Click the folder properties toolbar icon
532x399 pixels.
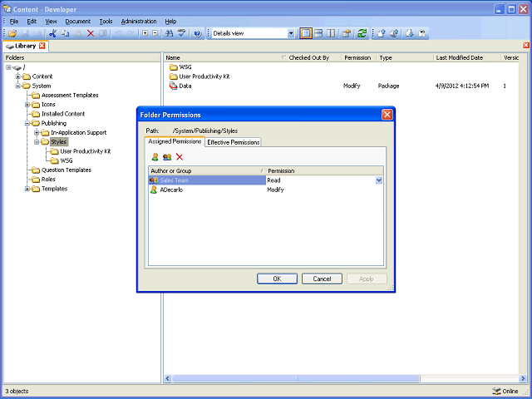point(346,33)
